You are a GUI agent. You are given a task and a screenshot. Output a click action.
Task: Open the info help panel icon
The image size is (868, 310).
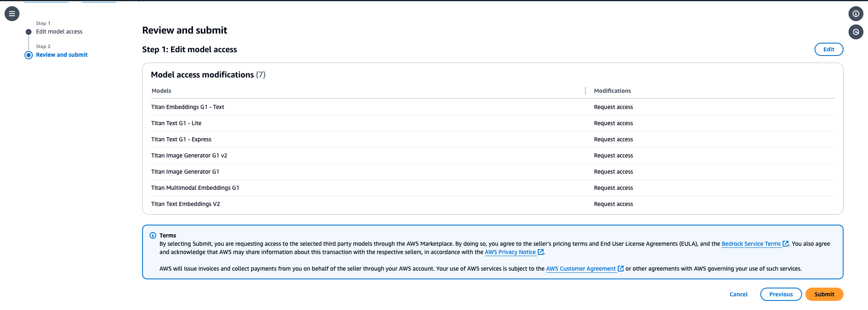tap(856, 14)
